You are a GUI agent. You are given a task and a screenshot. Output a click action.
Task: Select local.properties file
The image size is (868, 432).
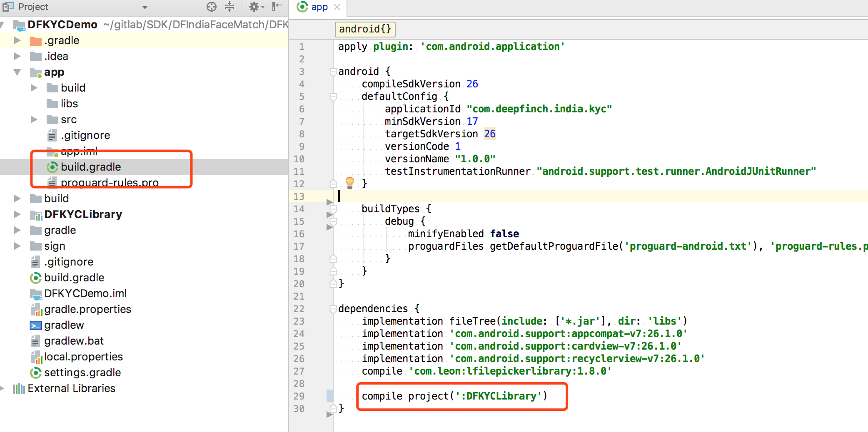pos(83,357)
